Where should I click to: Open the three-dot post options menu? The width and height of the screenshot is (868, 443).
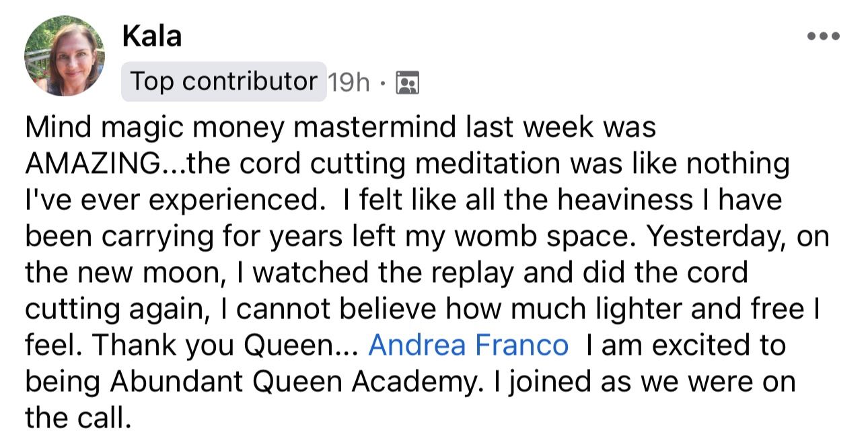pos(823,36)
